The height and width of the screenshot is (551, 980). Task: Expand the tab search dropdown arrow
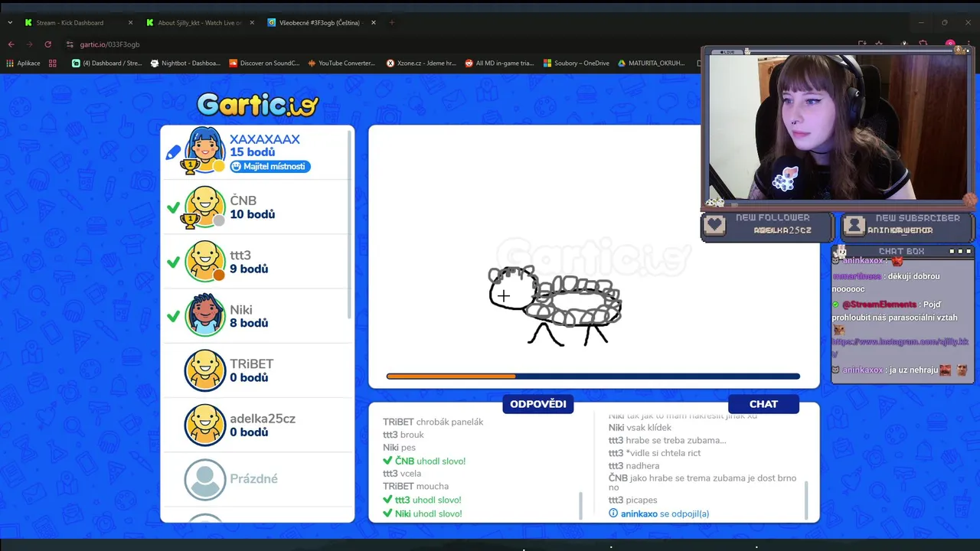pyautogui.click(x=10, y=23)
